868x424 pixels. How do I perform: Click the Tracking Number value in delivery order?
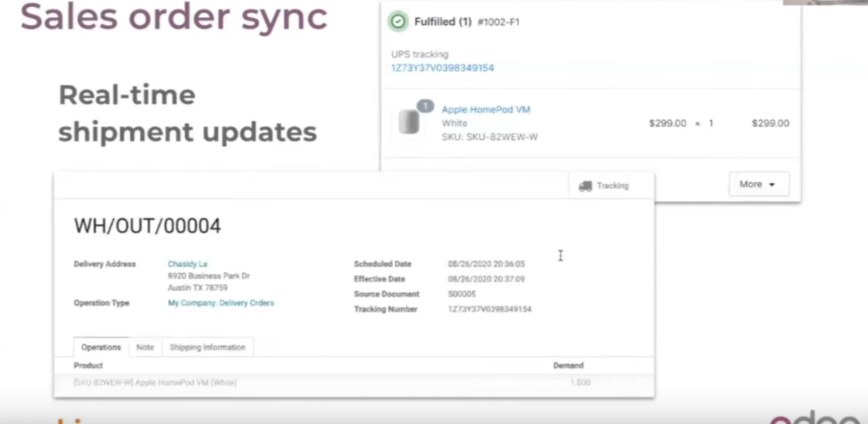(490, 309)
